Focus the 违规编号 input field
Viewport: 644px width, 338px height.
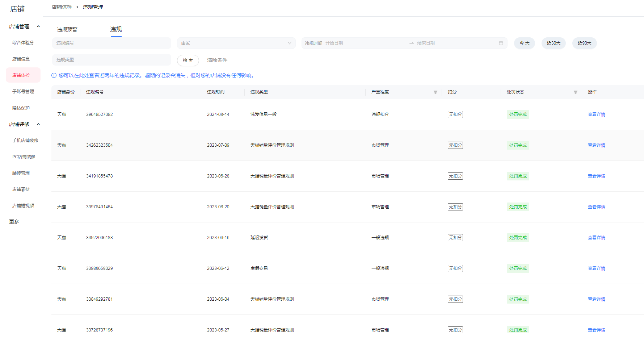(111, 43)
